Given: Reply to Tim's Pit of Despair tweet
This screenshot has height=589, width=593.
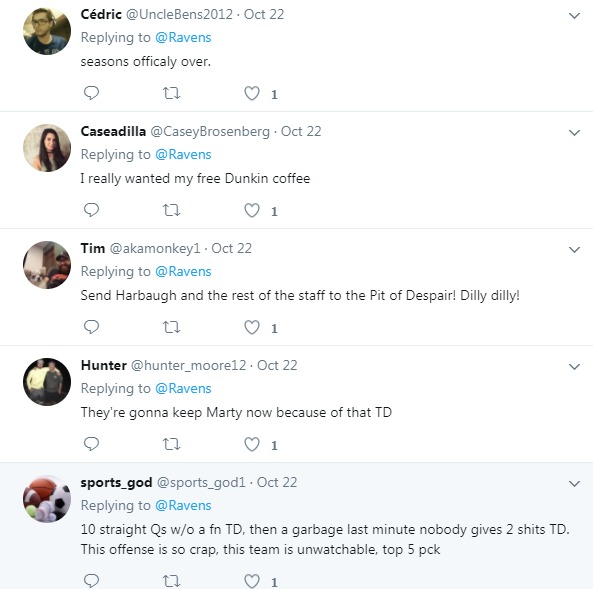Looking at the screenshot, I should pos(91,327).
